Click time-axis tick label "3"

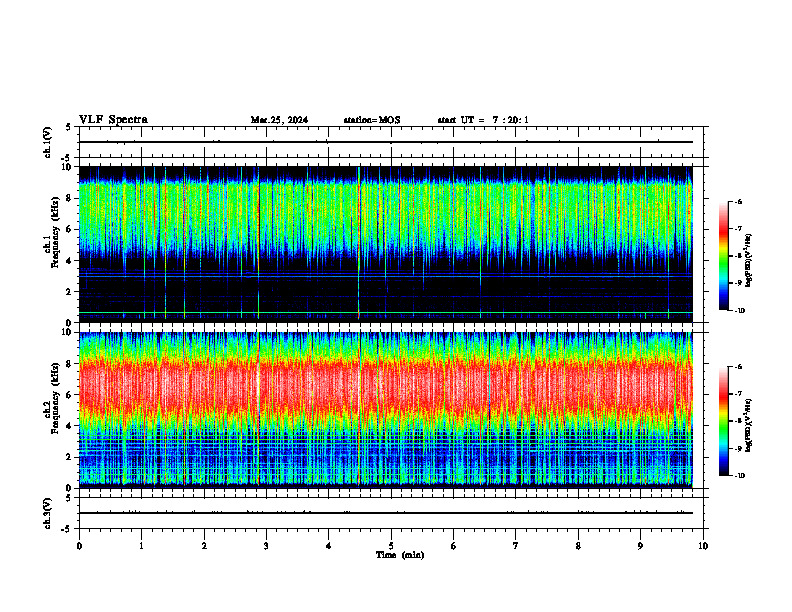266,546
